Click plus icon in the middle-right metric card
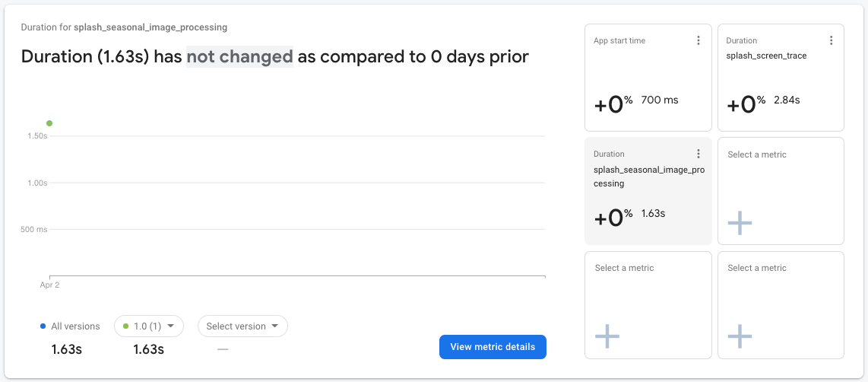Screen dimensions: 868x382 pyautogui.click(x=740, y=222)
